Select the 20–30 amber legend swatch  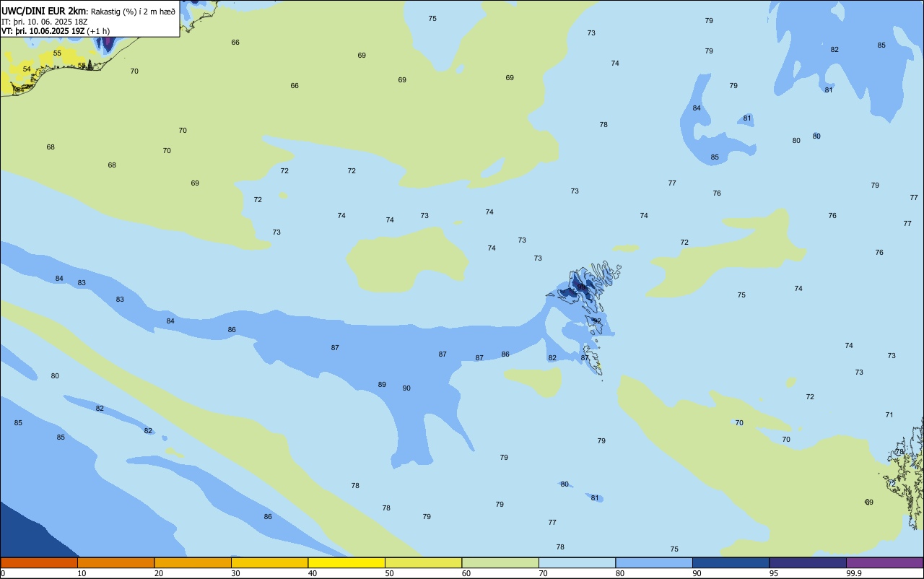(193, 562)
